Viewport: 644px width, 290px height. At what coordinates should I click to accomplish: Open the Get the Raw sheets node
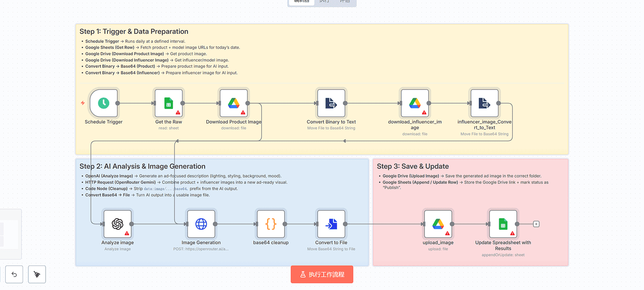click(169, 103)
